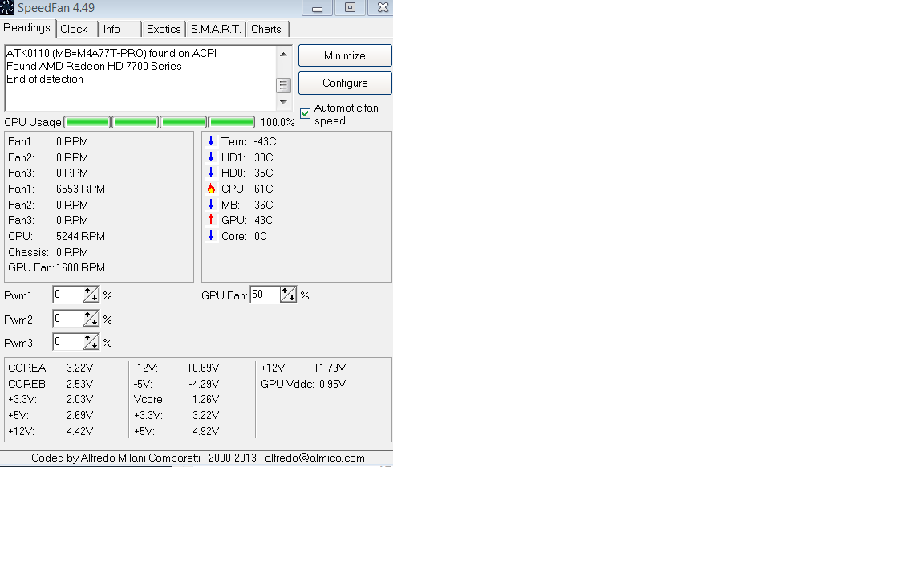
Task: Click the blue down arrow beside Core
Action: coord(211,235)
